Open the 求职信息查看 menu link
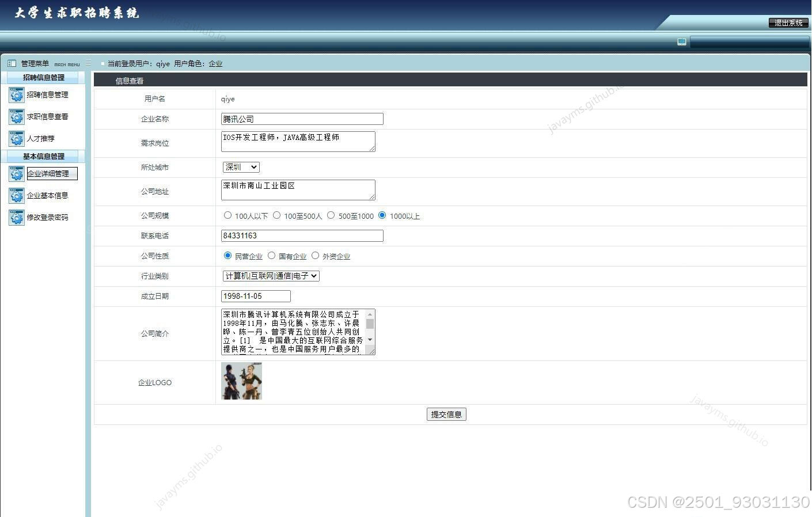The height and width of the screenshot is (517, 812). 47,116
